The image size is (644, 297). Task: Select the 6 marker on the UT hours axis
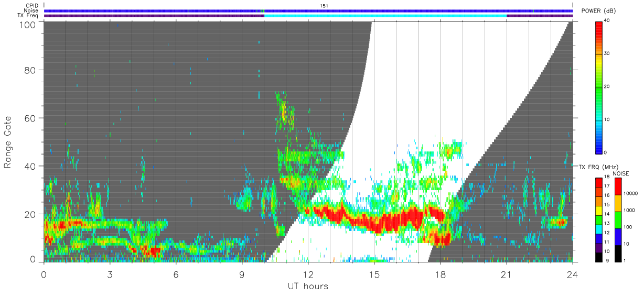click(x=176, y=274)
